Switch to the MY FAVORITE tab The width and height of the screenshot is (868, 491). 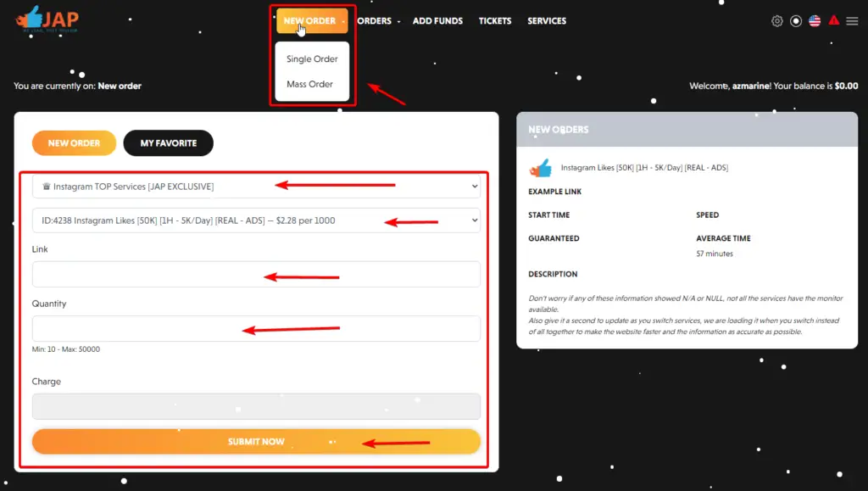pyautogui.click(x=169, y=142)
